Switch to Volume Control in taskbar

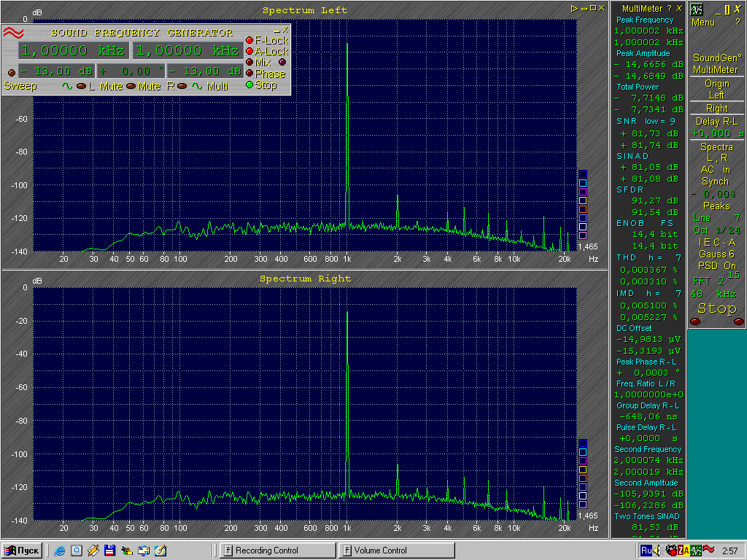(398, 551)
